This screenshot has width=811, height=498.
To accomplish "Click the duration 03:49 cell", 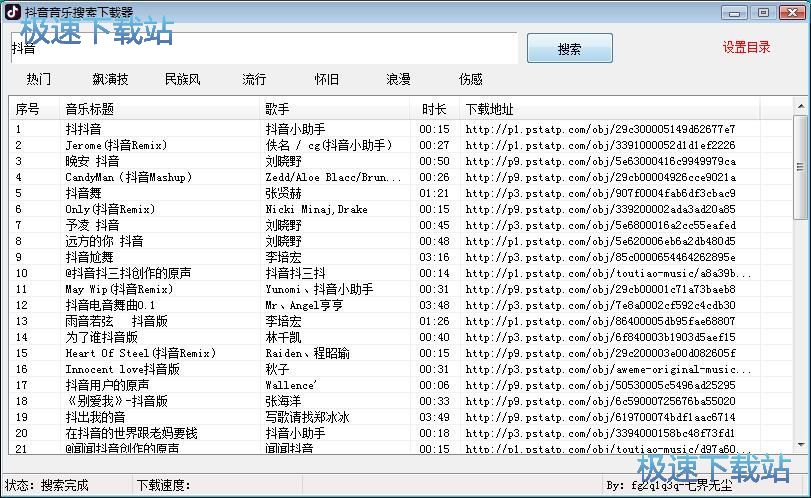I will pos(434,417).
